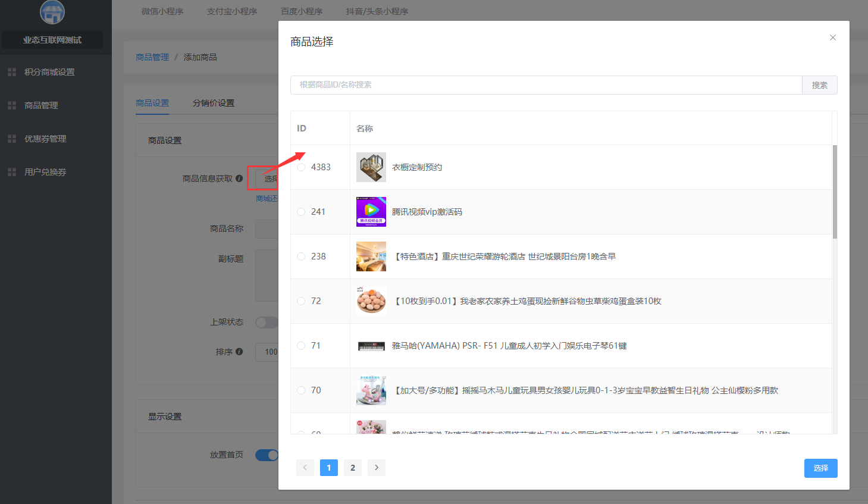This screenshot has height=504, width=868.
Task: Click product name 腾讯视频vip激活码
Action: [427, 212]
